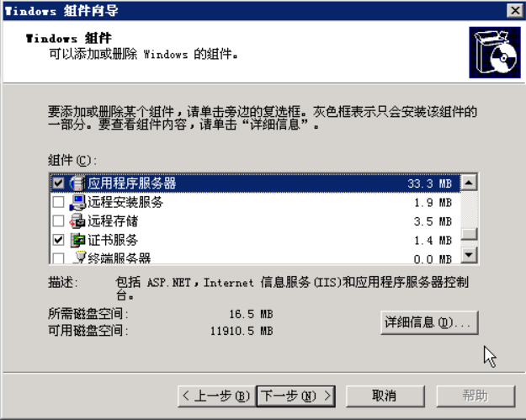Click the 证书服务 certificate icon
Screen dimensions: 526x420
(77, 240)
